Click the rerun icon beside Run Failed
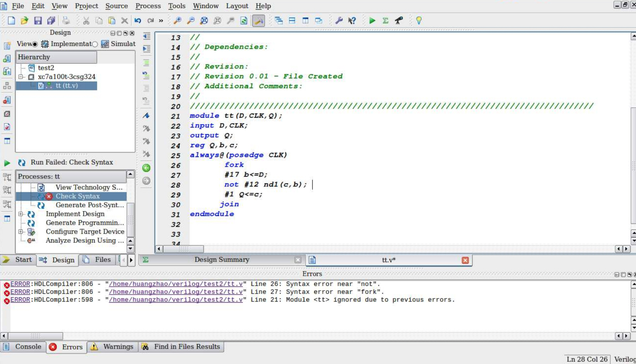This screenshot has width=636, height=364. tap(22, 163)
